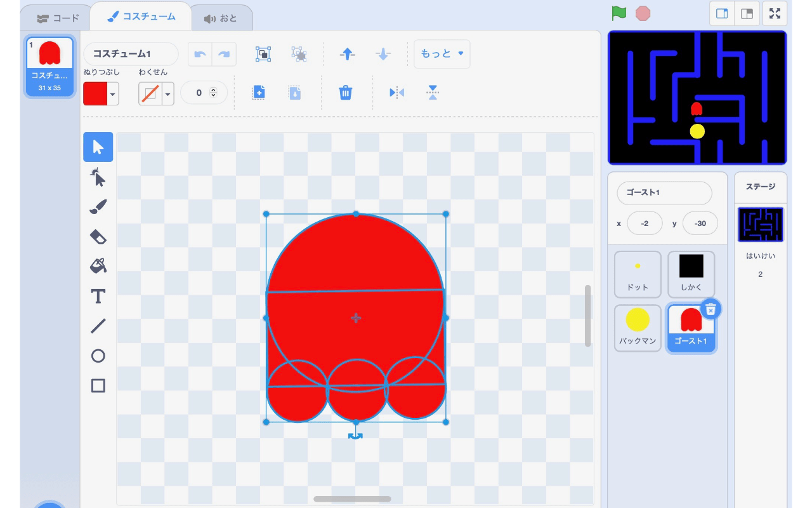
Task: Select the コスチューム1 costume thumbnail
Action: pyautogui.click(x=49, y=66)
